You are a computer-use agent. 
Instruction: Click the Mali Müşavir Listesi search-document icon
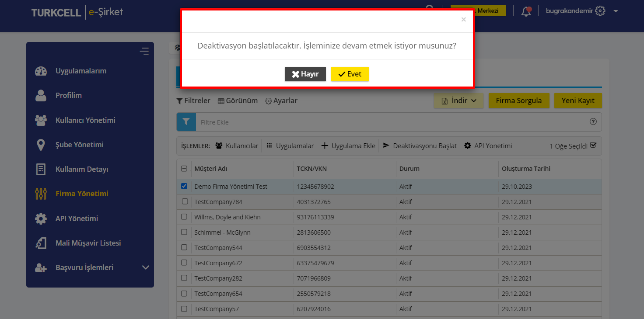point(41,243)
